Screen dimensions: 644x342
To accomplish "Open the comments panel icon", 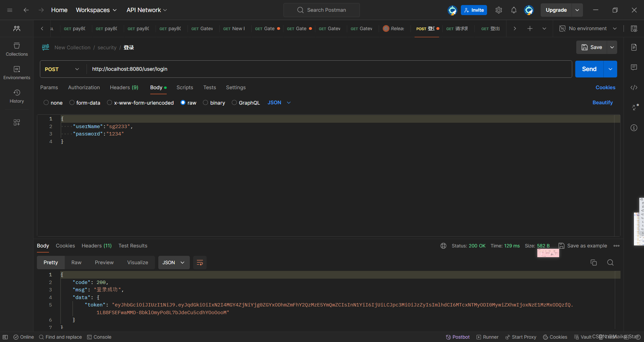I will pos(634,67).
